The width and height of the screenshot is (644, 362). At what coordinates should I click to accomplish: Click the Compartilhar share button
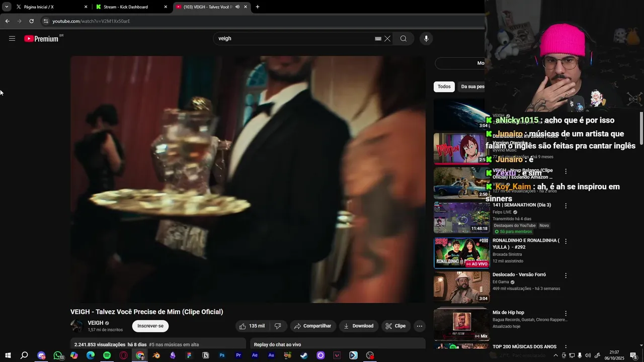(x=313, y=326)
